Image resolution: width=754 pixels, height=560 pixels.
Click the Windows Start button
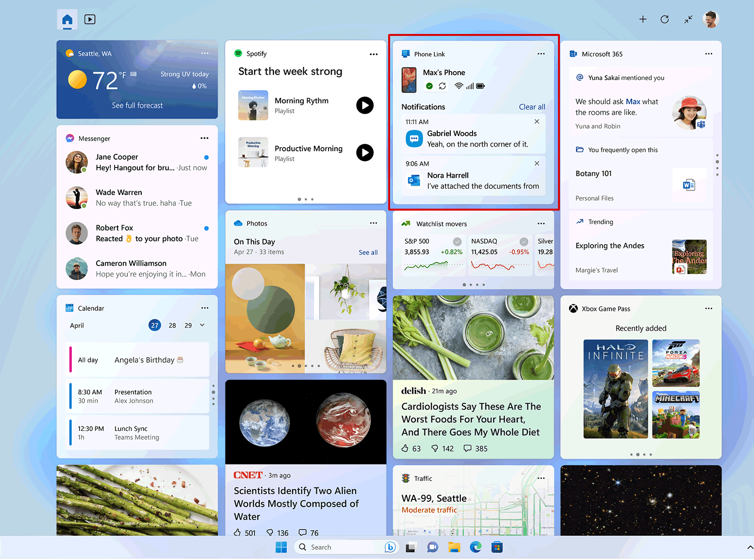point(281,547)
